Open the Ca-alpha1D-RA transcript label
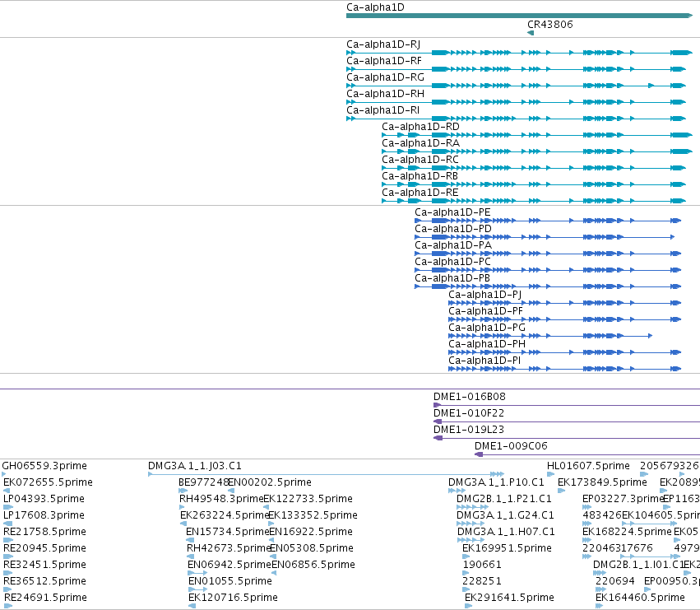The height and width of the screenshot is (610, 700). 420,143
